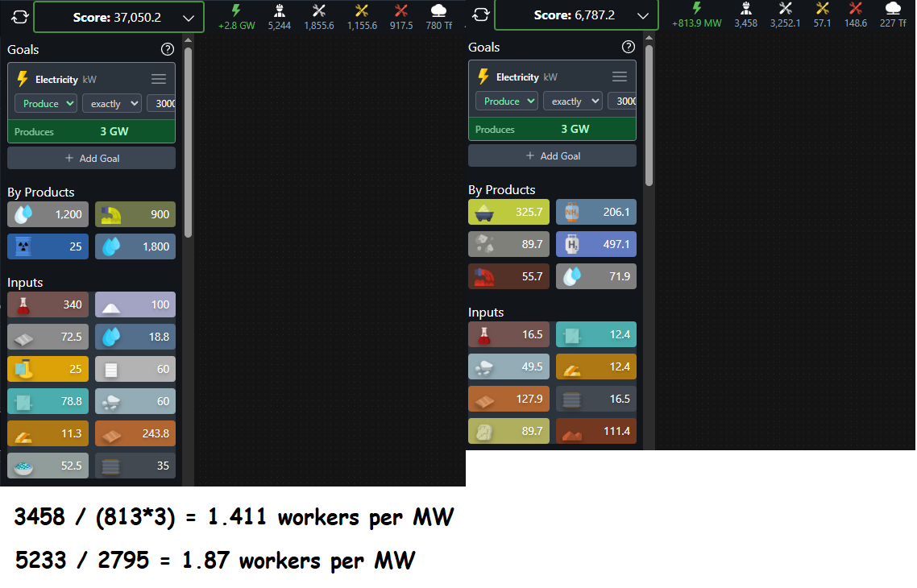This screenshot has width=917, height=588.
Task: Select the 89.7 yellow rock input tile
Action: point(508,431)
